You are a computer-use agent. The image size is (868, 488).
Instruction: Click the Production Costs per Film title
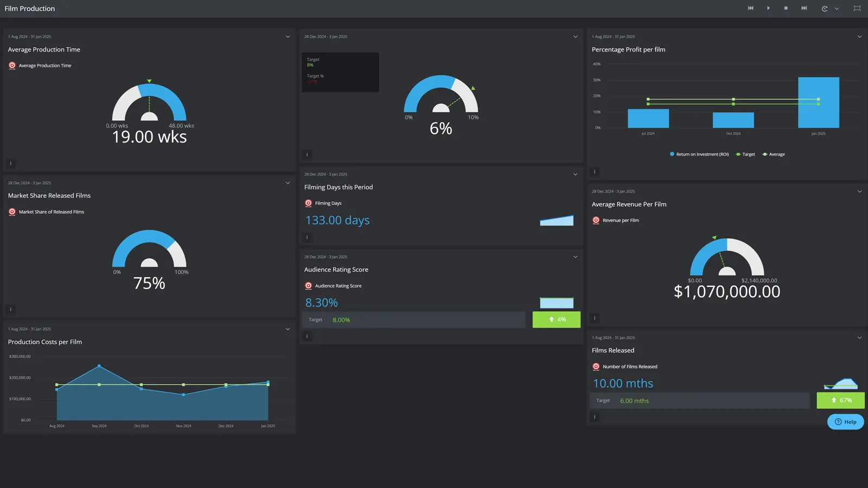pyautogui.click(x=45, y=342)
